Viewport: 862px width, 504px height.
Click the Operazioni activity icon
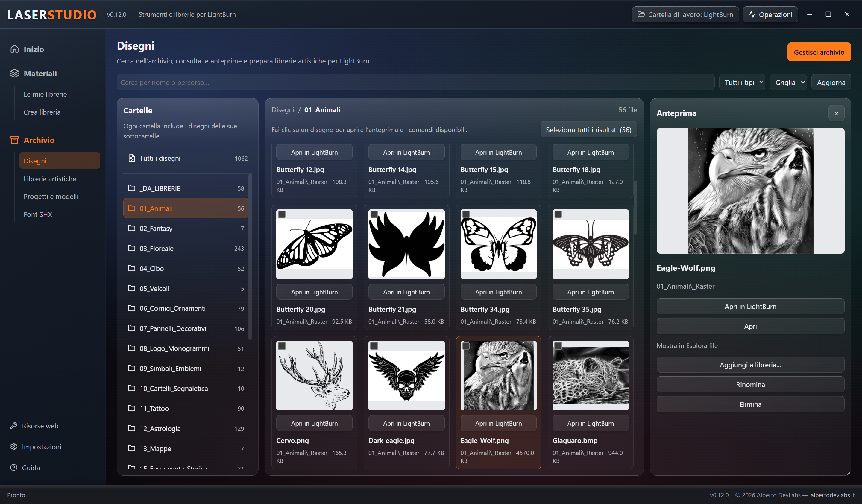[752, 14]
